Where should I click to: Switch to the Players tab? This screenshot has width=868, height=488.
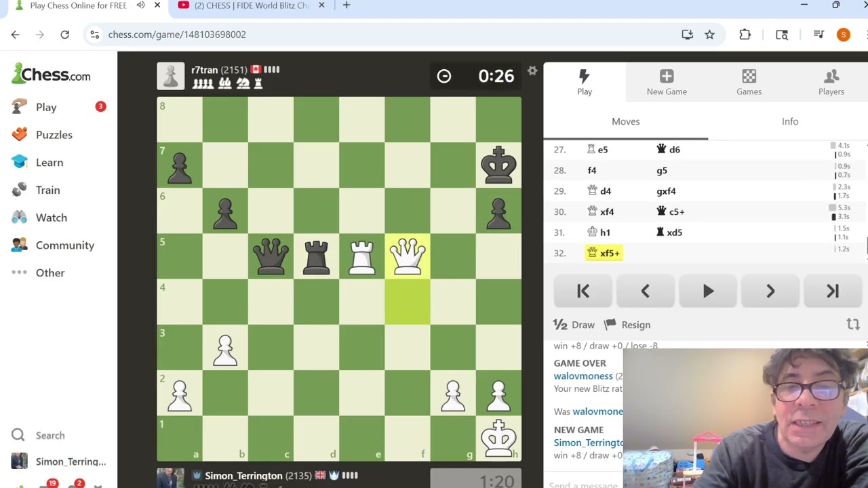831,82
